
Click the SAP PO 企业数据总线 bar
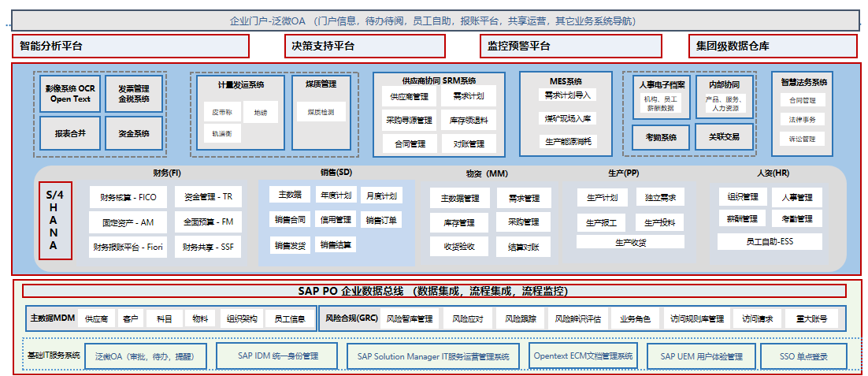point(434,291)
